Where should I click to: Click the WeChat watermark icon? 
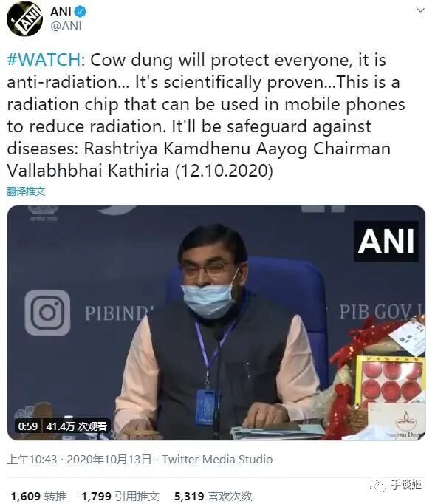(x=377, y=485)
